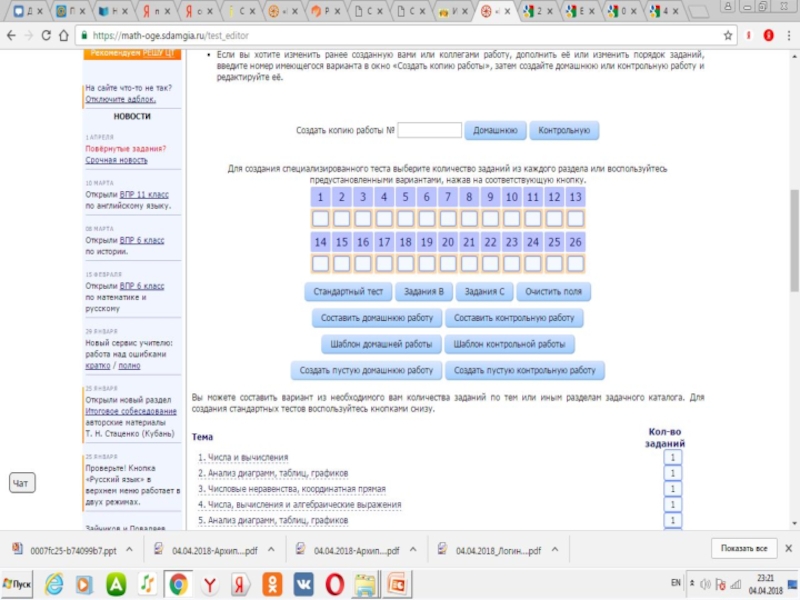Open Windows Start menu labeled Пуск
Viewport: 800px width, 600px height.
(x=19, y=583)
